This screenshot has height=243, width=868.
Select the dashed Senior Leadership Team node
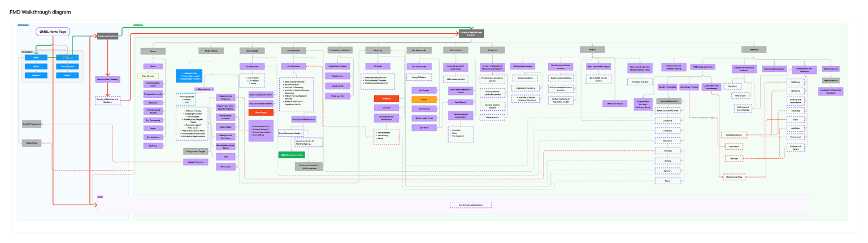click(x=667, y=112)
